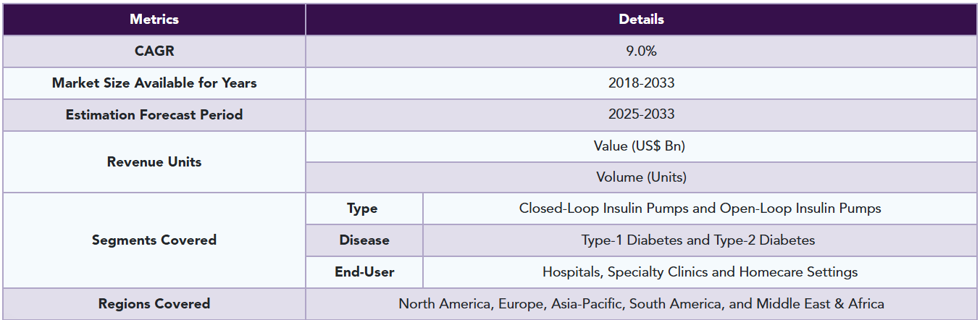The width and height of the screenshot is (980, 320).
Task: Click the Metrics column header
Action: (x=154, y=20)
